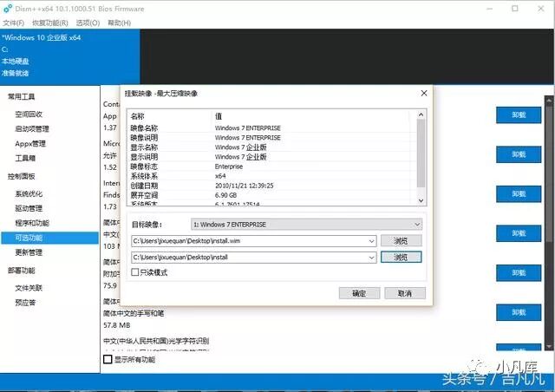Click 浏览 next to install.wim path
Viewport: 555px width, 392px height.
tap(401, 241)
